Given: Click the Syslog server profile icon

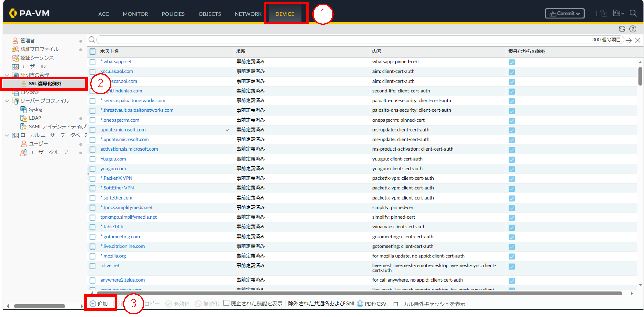Looking at the screenshot, I should (x=23, y=109).
